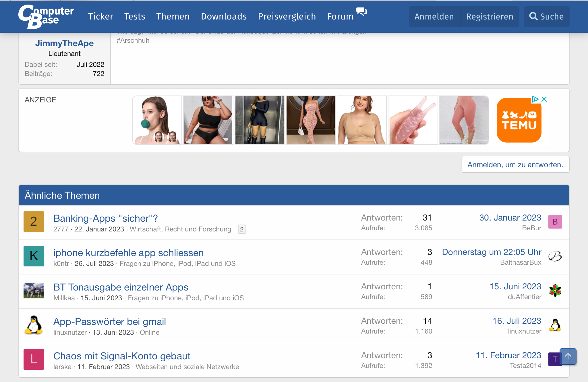The width and height of the screenshot is (588, 382).
Task: Close the Temu ad with X
Action: pyautogui.click(x=544, y=99)
